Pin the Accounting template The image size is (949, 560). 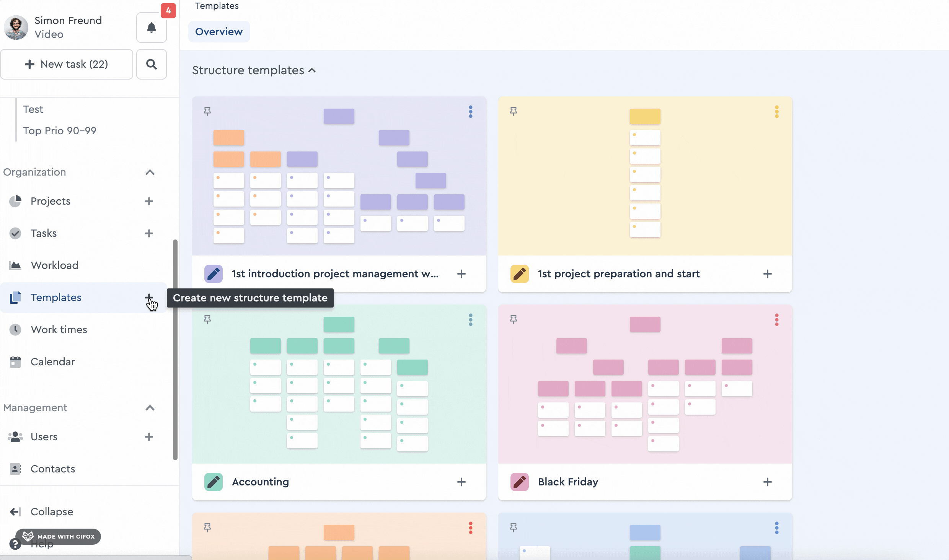click(x=207, y=319)
